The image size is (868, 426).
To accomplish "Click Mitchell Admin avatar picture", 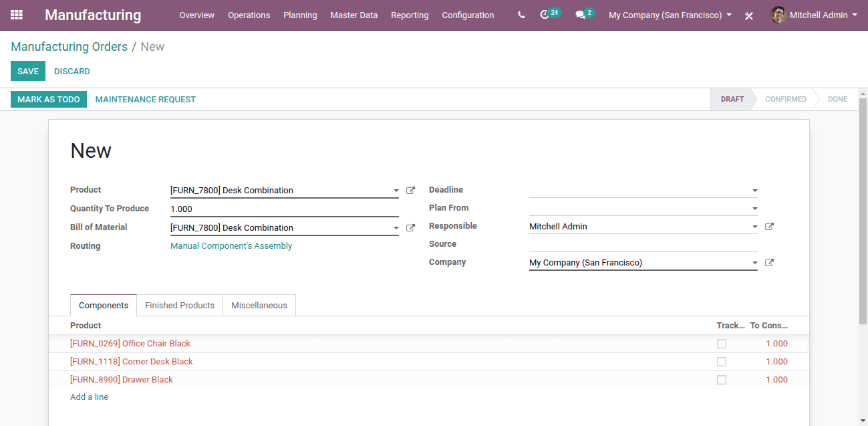I will 778,15.
